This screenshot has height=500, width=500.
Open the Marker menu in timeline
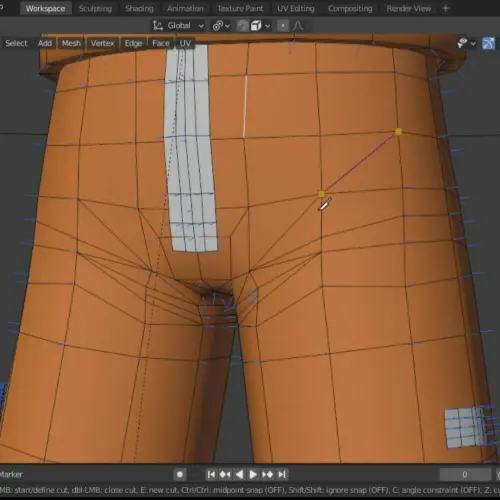tap(11, 474)
